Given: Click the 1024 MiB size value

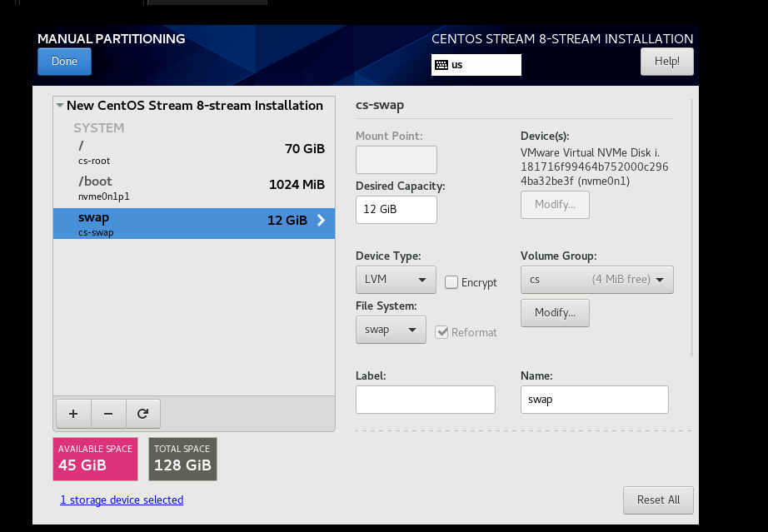Looking at the screenshot, I should pos(297,185).
